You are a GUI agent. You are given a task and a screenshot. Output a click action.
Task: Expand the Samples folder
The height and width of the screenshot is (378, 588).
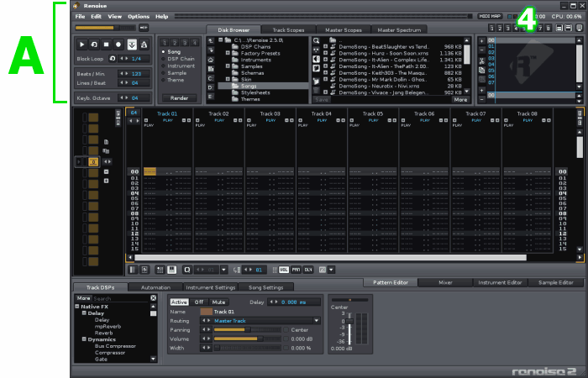(x=228, y=66)
